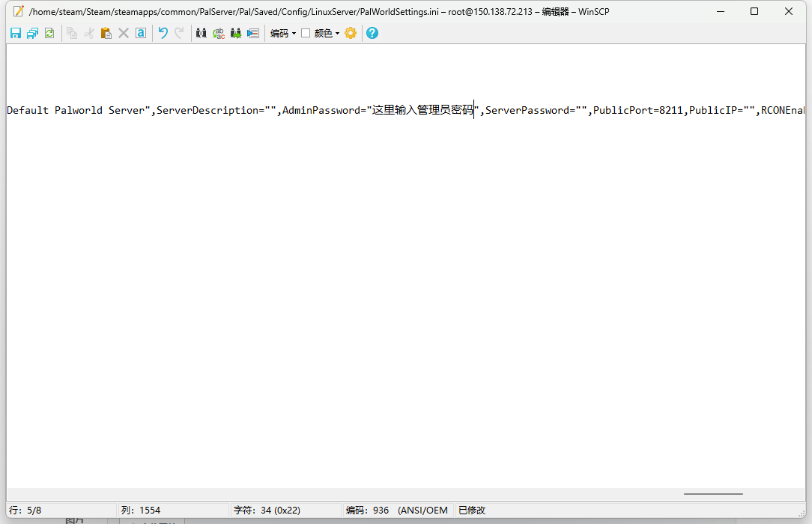Open the 编码 encoding dropdown
This screenshot has height=524, width=812.
pos(282,33)
